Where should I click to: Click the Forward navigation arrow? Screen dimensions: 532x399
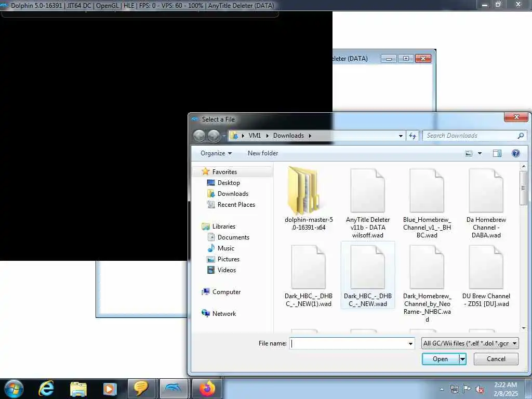[214, 136]
